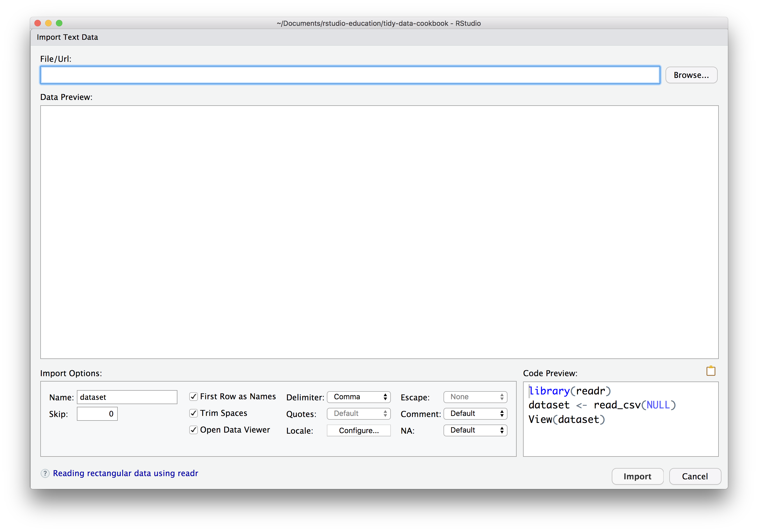Screen dimensions: 758x532
Task: Copy code preview to clipboard icon
Action: pos(710,371)
